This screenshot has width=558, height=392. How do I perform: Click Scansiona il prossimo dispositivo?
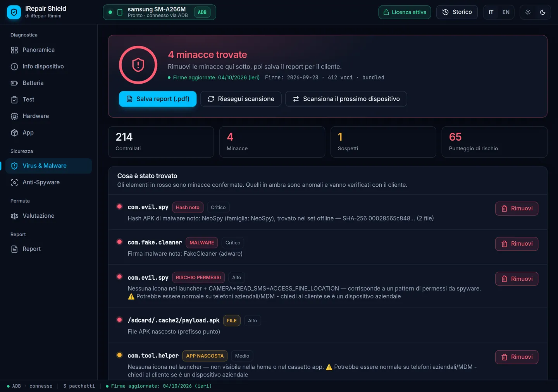pyautogui.click(x=346, y=99)
